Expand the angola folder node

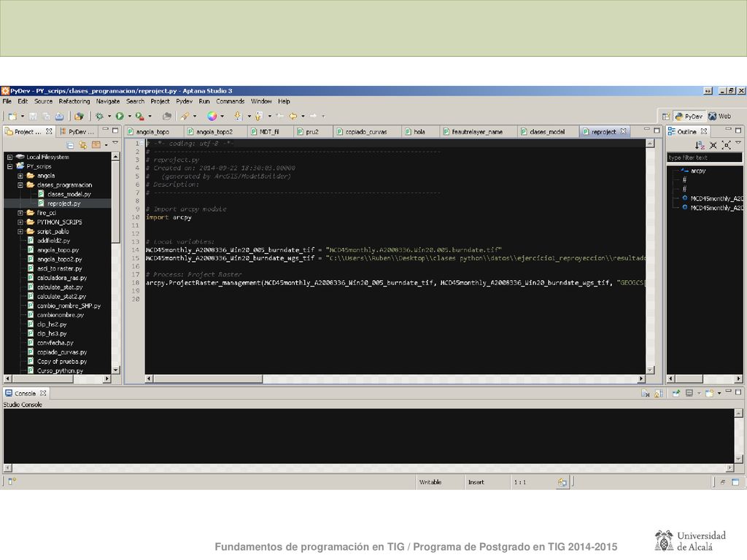20,176
